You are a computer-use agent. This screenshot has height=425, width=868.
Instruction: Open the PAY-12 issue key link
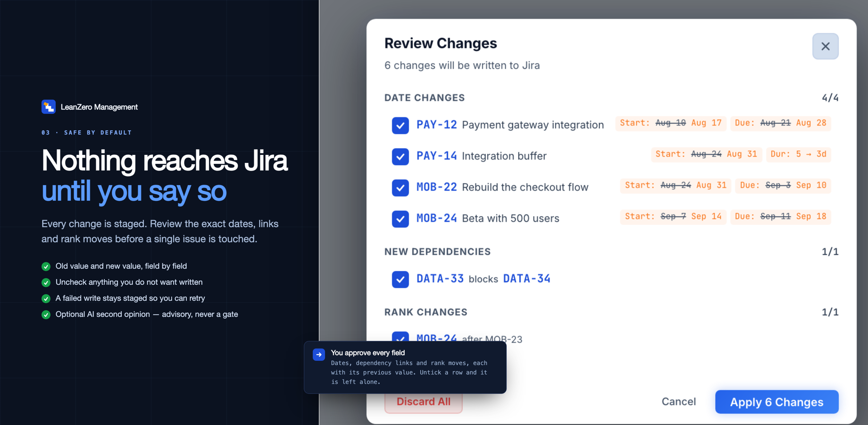click(436, 125)
